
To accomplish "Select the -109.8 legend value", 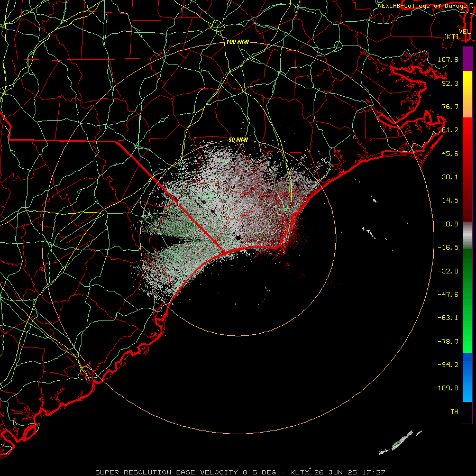I will coord(446,388).
